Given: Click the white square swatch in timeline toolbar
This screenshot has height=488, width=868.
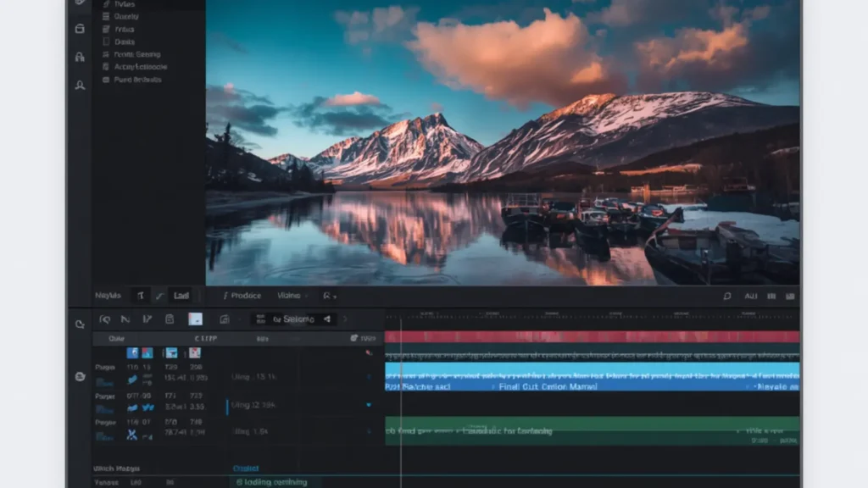Looking at the screenshot, I should (x=196, y=319).
